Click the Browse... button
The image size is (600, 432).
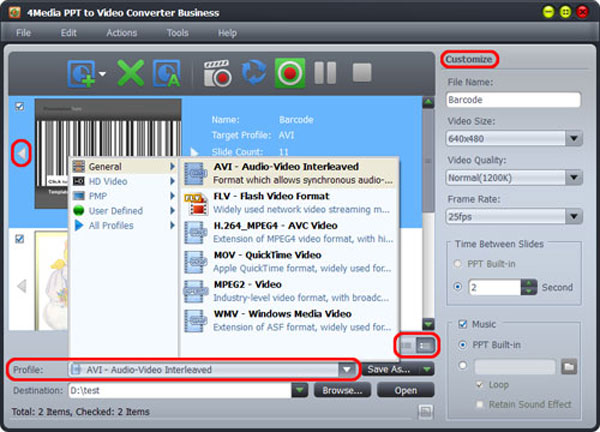pyautogui.click(x=342, y=390)
